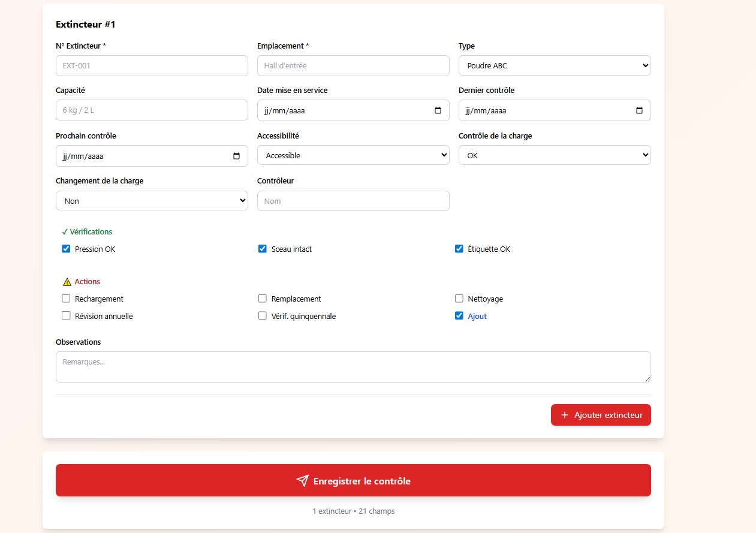Enable the Rechargement checkbox

pos(66,298)
